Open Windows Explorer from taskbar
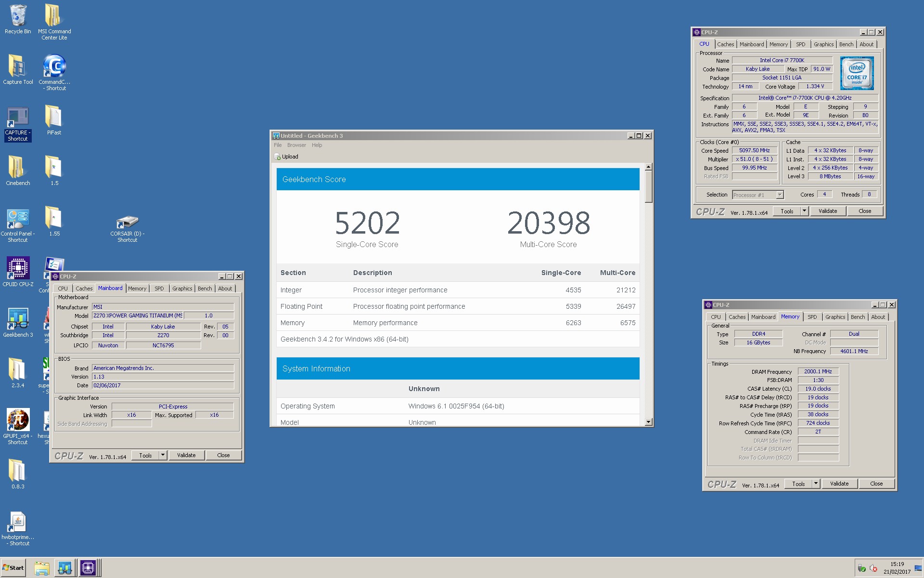 point(42,568)
